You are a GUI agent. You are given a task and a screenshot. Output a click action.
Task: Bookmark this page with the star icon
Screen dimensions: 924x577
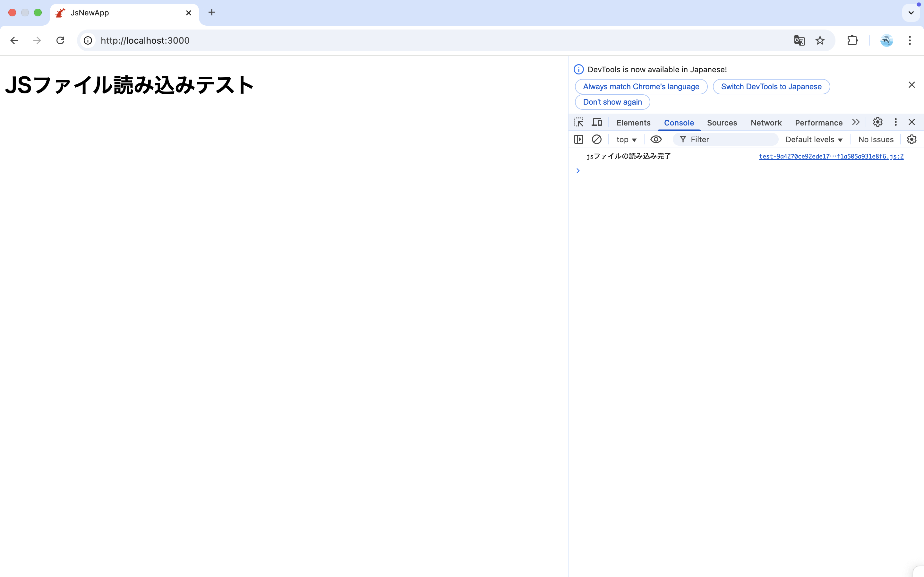(x=820, y=40)
